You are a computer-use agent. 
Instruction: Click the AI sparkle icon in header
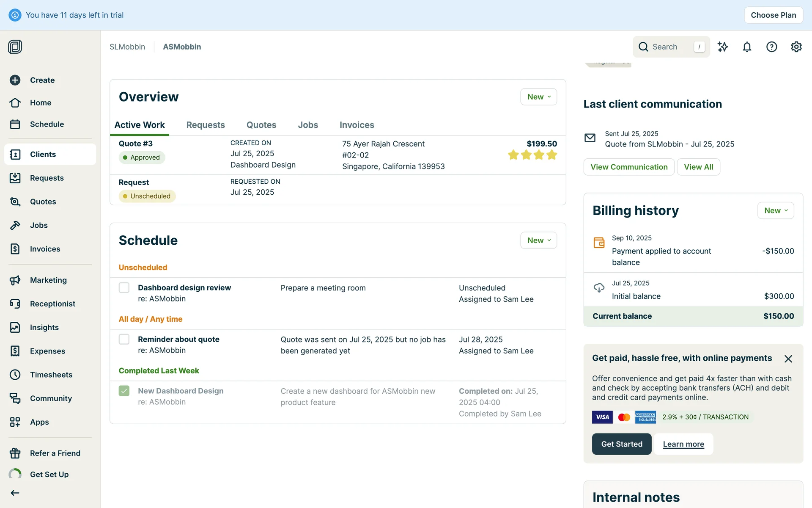point(723,47)
